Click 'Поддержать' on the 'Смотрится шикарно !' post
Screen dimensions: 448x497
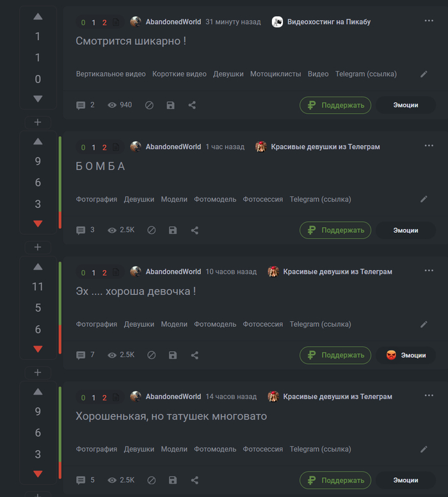(x=335, y=106)
